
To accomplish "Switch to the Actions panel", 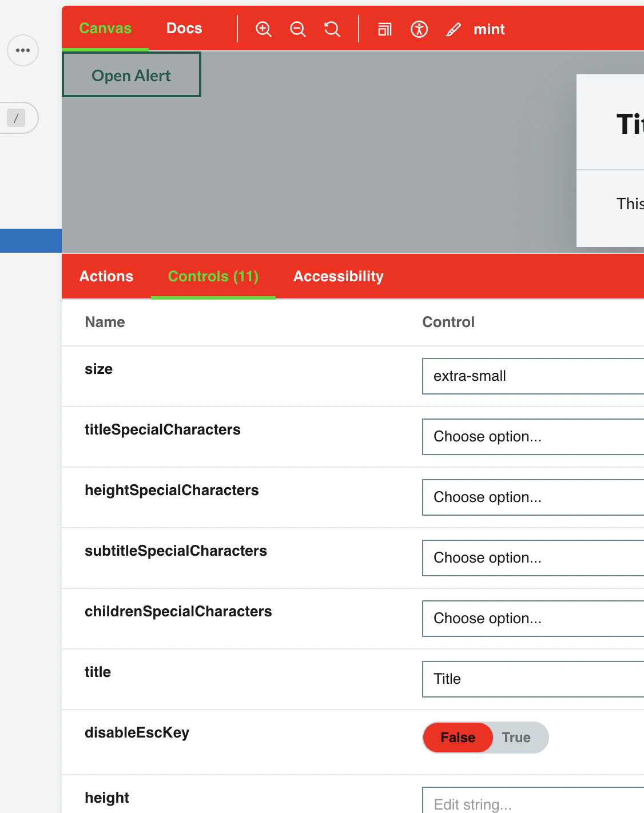I will tap(106, 276).
